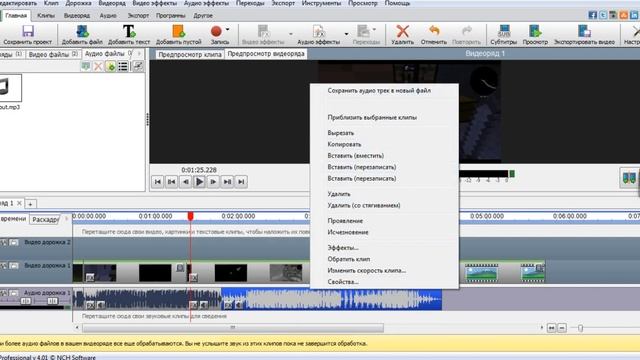Click the green add icon in media bin toolbar
Viewport: 640px width, 360px height.
click(110, 66)
